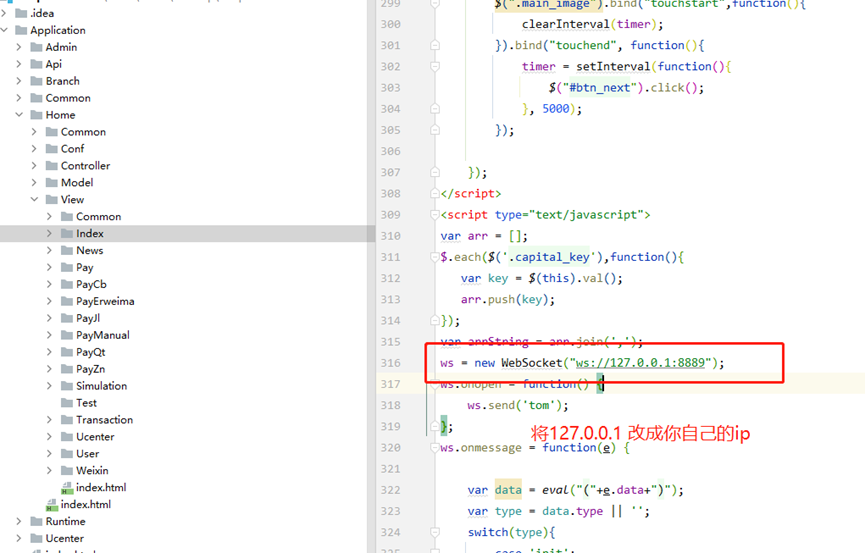Click the arr.push(key) statement
Viewport: 865px width, 553px height.
[508, 300]
